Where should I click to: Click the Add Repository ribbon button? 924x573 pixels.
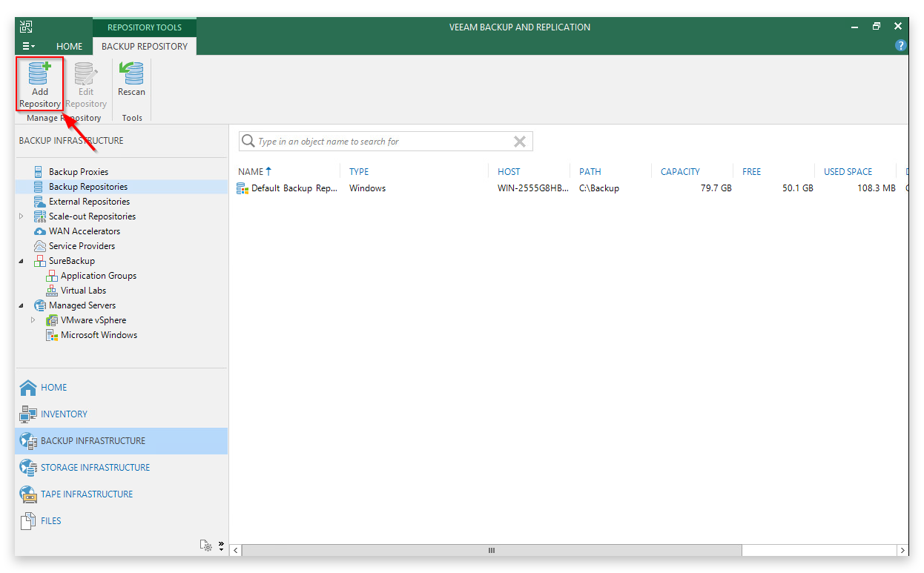coord(39,85)
